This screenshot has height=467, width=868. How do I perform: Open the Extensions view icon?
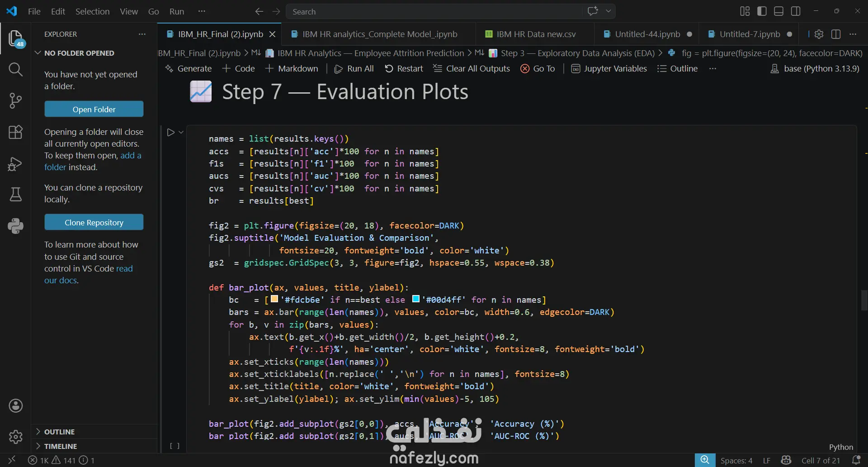pyautogui.click(x=15, y=132)
